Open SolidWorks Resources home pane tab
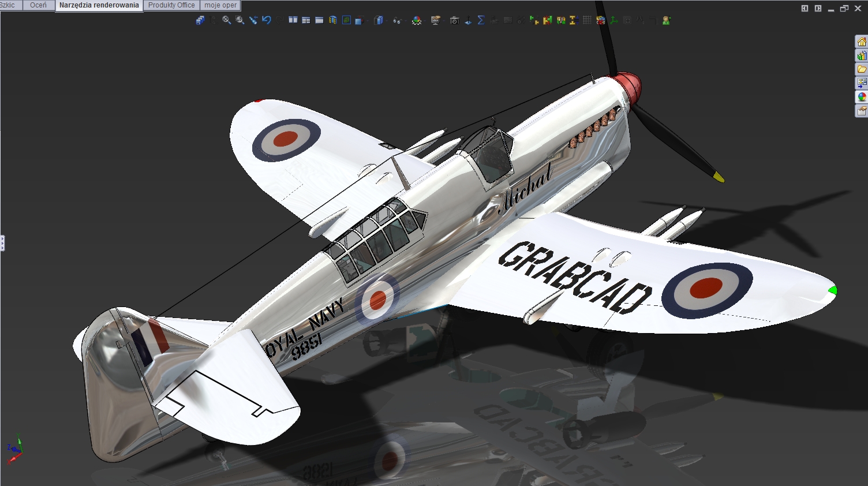868x486 pixels. pyautogui.click(x=862, y=42)
